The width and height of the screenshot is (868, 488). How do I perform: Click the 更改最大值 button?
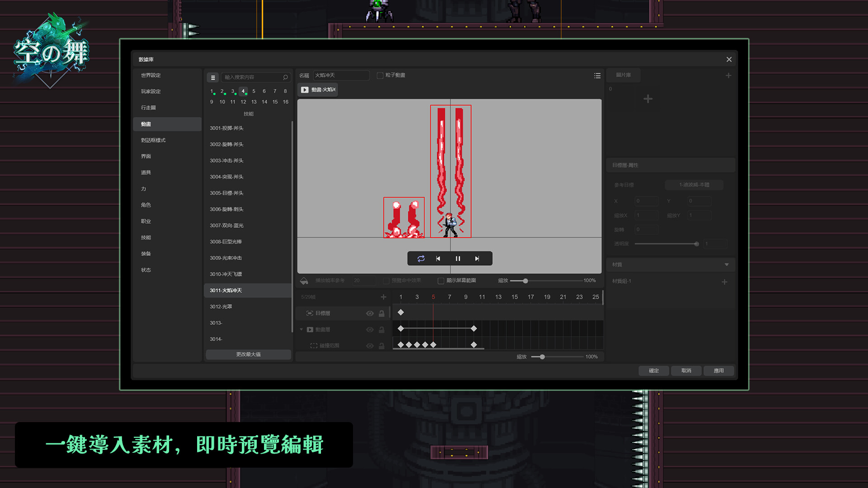[248, 354]
